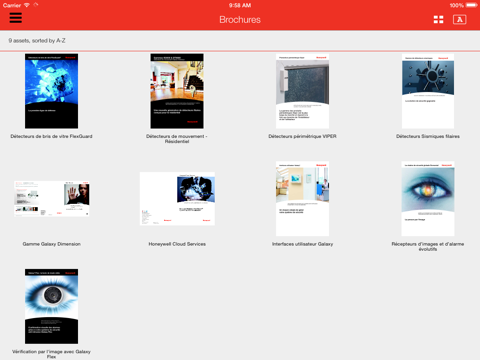
Task: Open Détecteurs de mouvement Résidentiel brochure cover
Action: point(177,91)
